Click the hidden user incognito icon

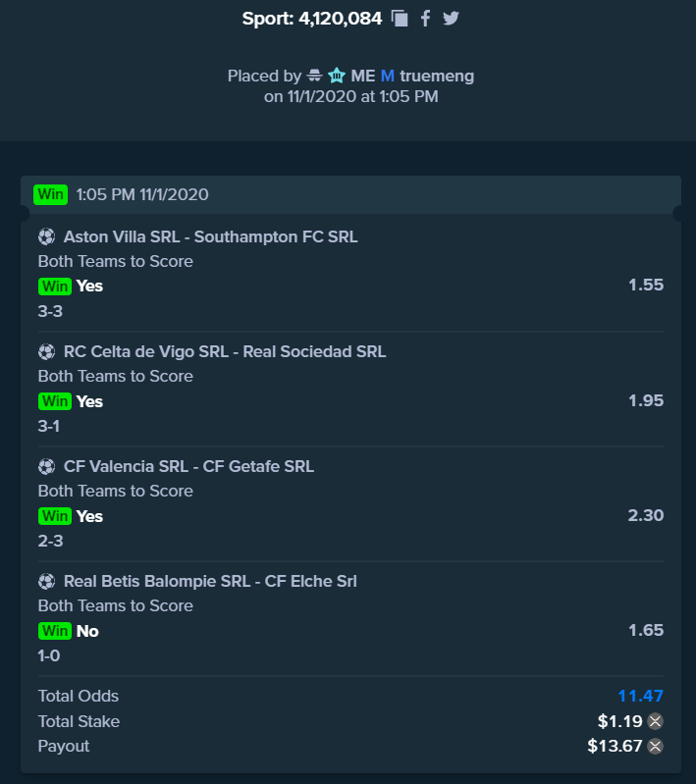pos(314,76)
